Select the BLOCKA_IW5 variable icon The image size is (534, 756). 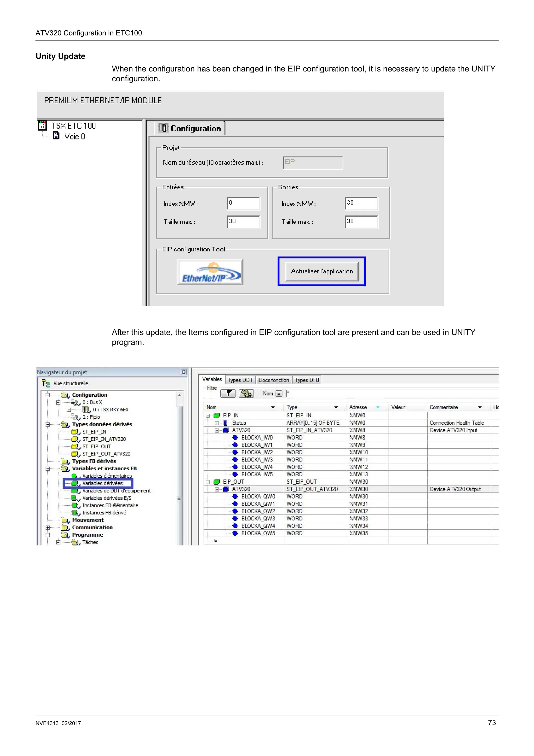(235, 475)
